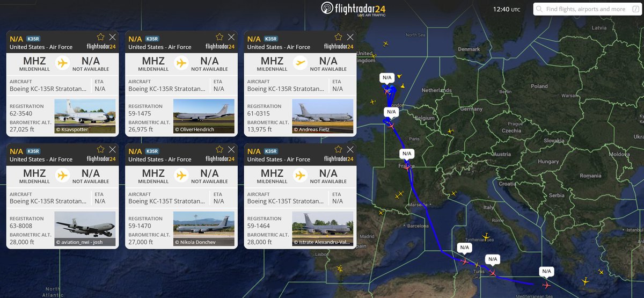Open the OliverHendrich aircraft photo
644x298 pixels.
coord(204,117)
